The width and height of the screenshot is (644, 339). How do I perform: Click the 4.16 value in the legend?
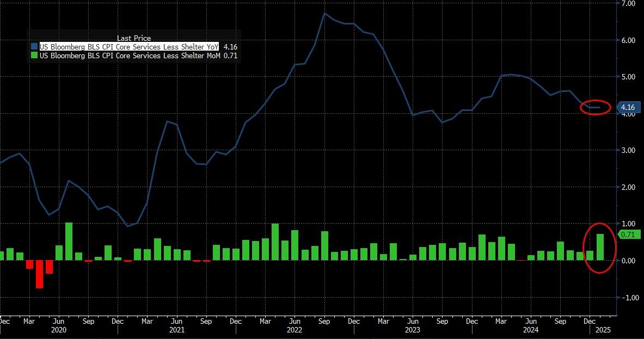pos(230,47)
